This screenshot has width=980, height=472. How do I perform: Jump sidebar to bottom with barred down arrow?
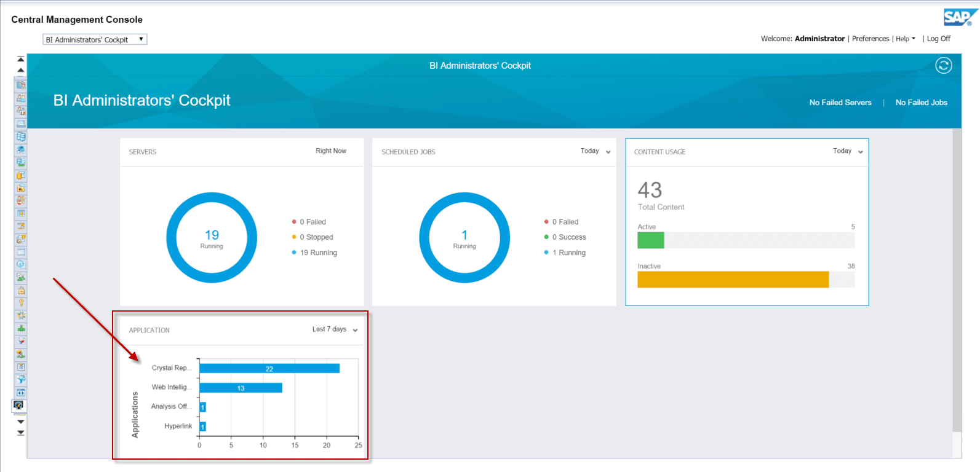pos(21,433)
